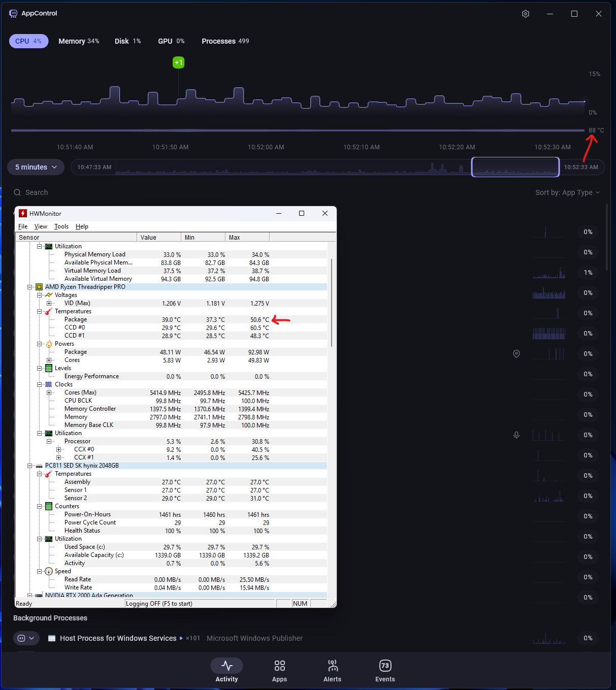Open the Events calendar icon
Screen dimensions: 616x690
(x=385, y=666)
